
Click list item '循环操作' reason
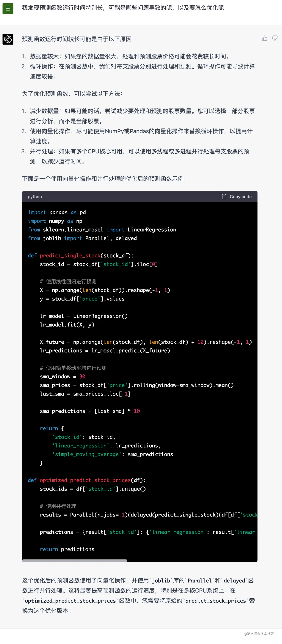142,71
